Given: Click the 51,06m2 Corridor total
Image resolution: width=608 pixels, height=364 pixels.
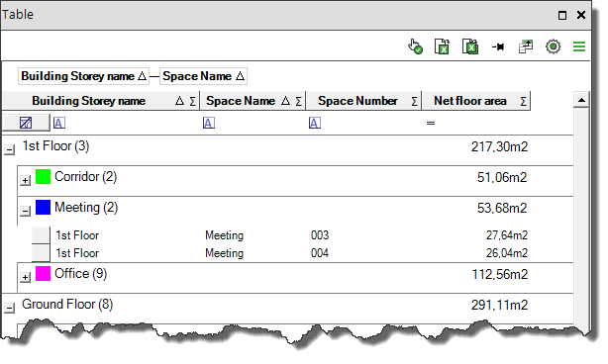Looking at the screenshot, I should pos(502,177).
